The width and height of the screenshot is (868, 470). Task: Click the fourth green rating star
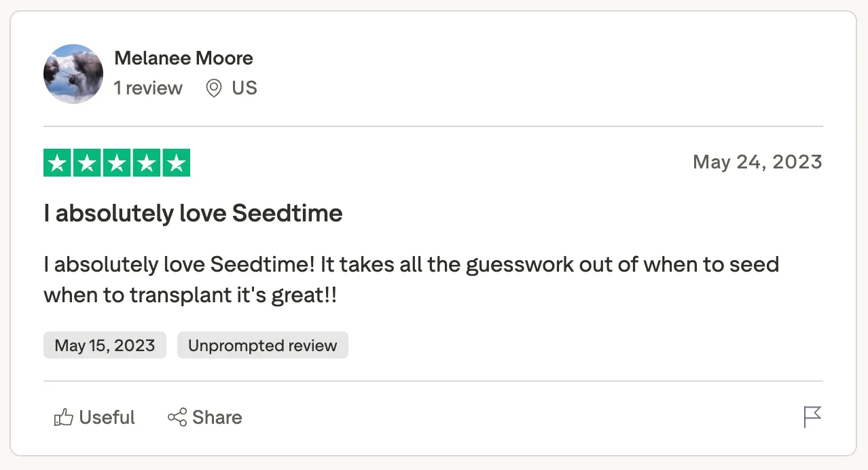pos(147,163)
